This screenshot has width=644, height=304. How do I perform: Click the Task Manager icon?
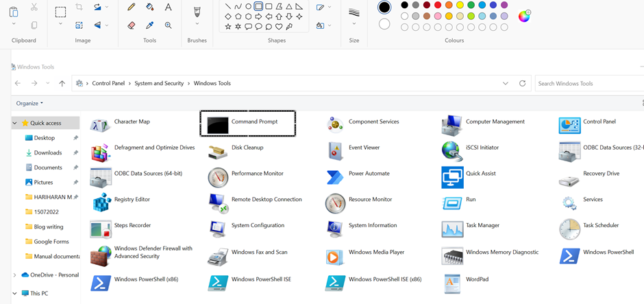point(452,229)
